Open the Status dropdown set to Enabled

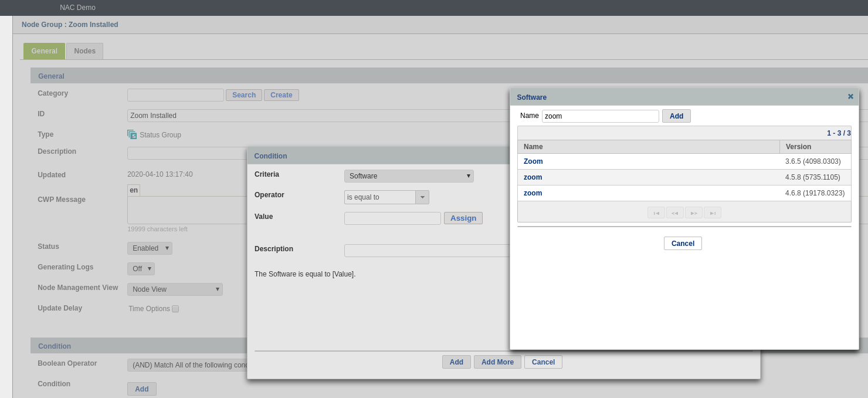(150, 248)
